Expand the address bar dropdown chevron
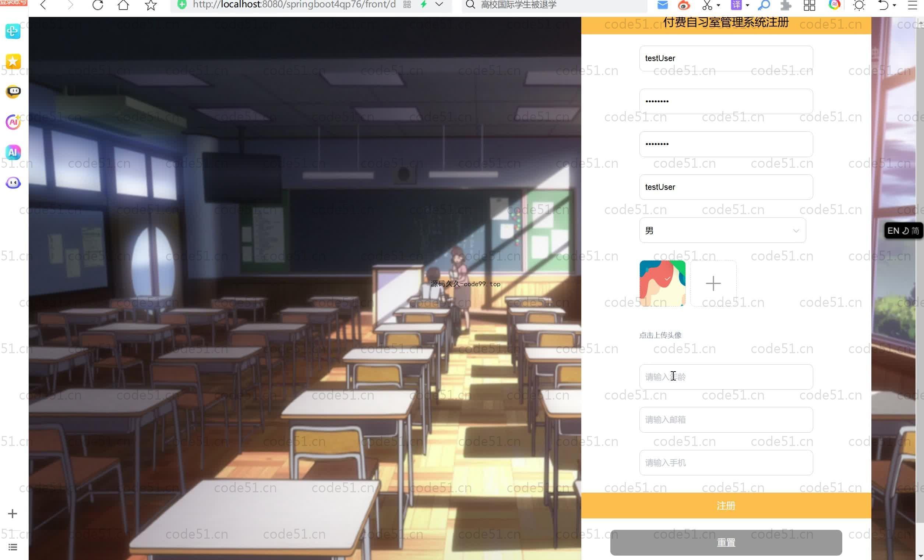The image size is (924, 560). click(x=439, y=4)
